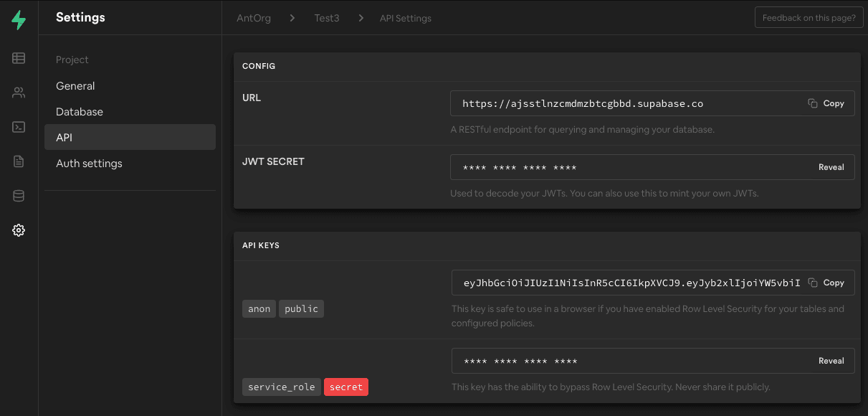Image resolution: width=868 pixels, height=416 pixels.
Task: Open the Auth users icon in sidebar
Action: [x=19, y=93]
